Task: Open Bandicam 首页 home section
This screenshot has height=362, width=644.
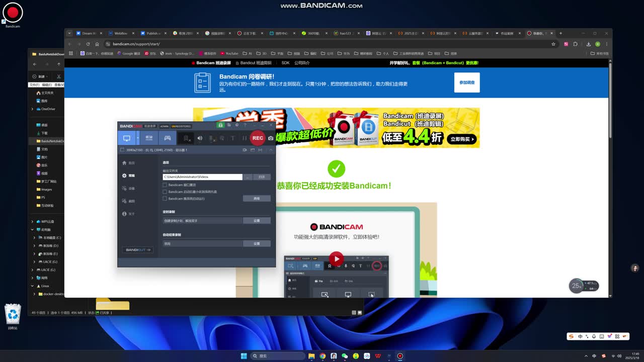Action: (x=128, y=163)
